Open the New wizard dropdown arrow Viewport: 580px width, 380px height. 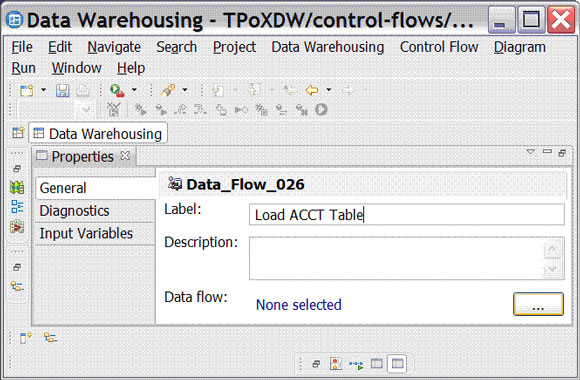click(43, 90)
